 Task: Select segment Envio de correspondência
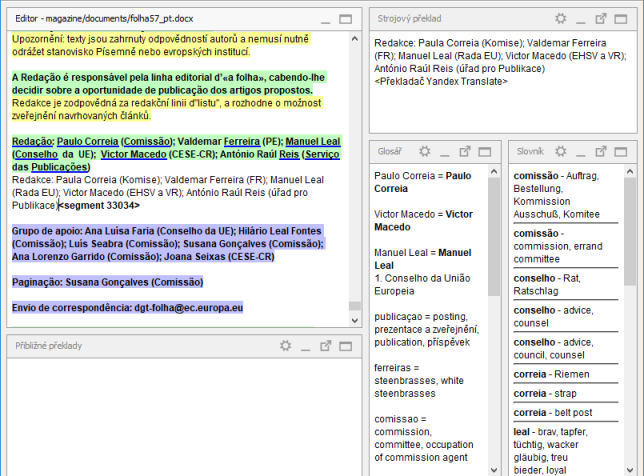point(127,308)
